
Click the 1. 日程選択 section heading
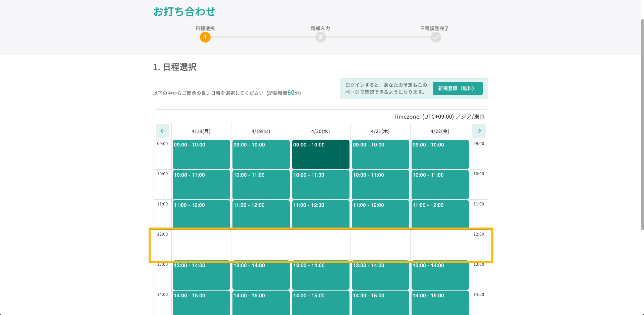click(x=175, y=67)
